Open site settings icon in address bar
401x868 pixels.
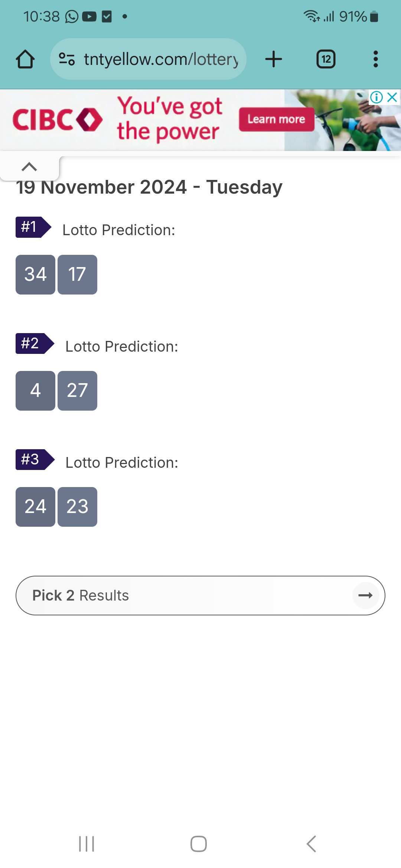click(67, 59)
